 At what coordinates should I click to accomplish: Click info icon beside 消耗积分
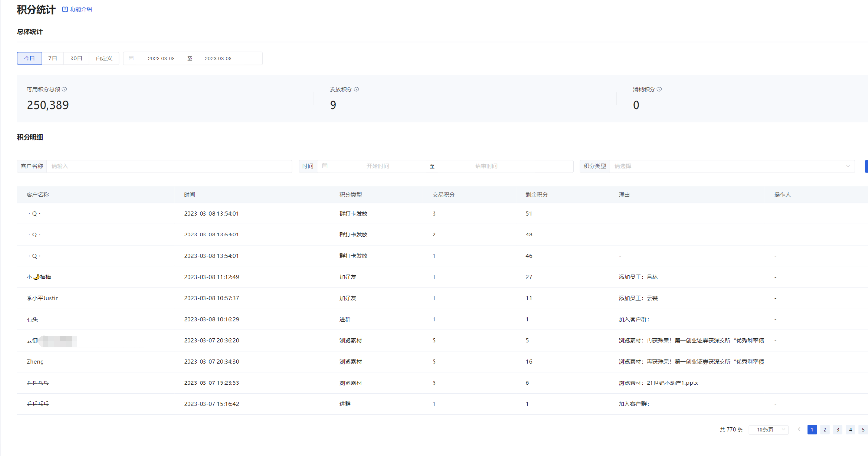[x=659, y=89]
